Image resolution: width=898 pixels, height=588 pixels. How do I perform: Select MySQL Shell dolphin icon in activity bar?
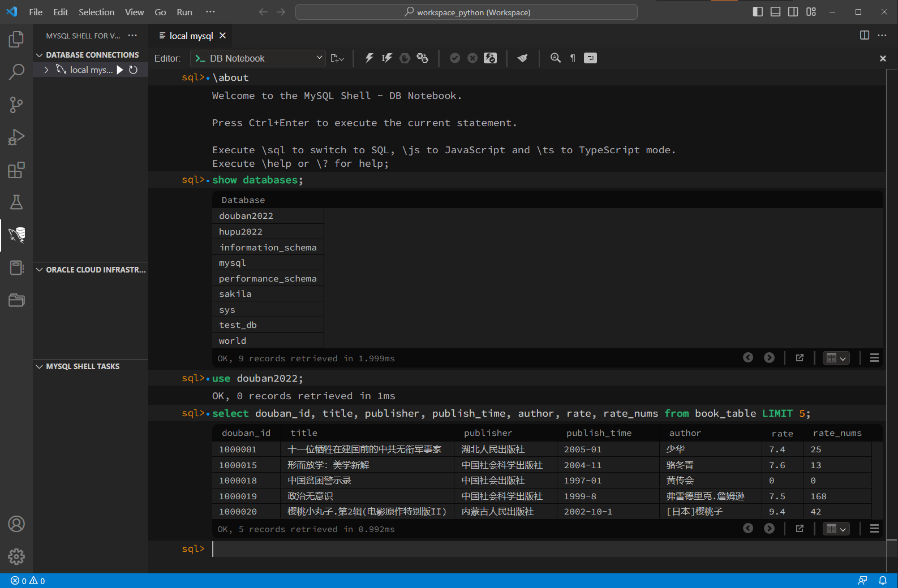pyautogui.click(x=16, y=235)
